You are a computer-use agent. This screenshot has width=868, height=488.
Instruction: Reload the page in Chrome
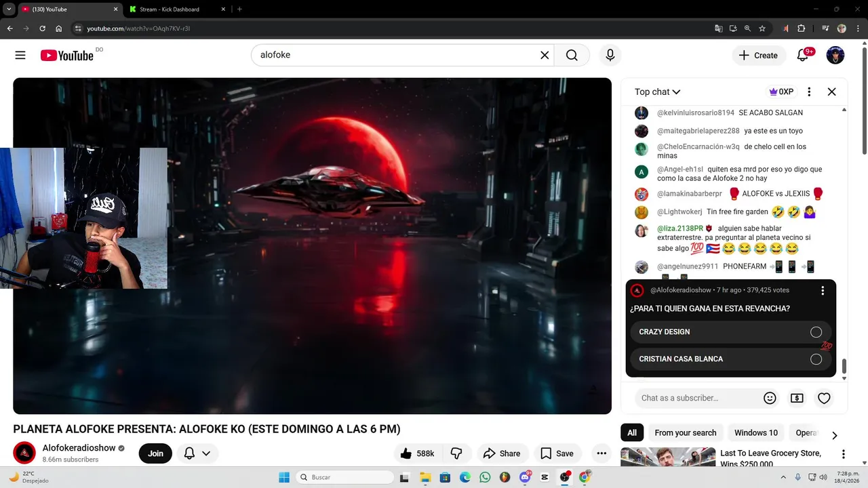click(x=42, y=28)
